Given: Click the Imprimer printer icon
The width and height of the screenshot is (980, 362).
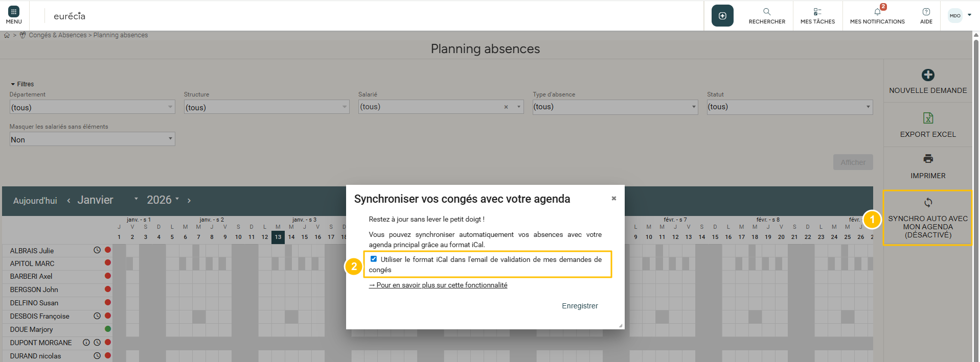Looking at the screenshot, I should (x=927, y=159).
